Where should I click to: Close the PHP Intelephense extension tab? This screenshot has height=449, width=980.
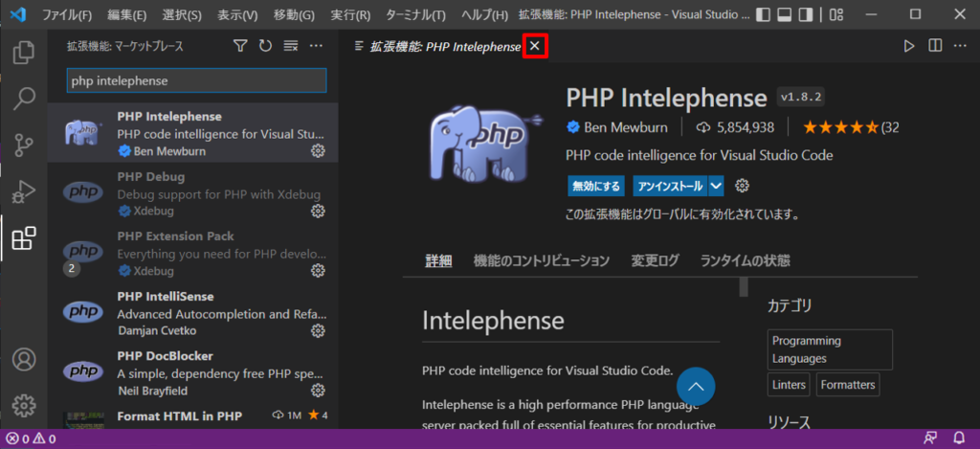[x=535, y=46]
